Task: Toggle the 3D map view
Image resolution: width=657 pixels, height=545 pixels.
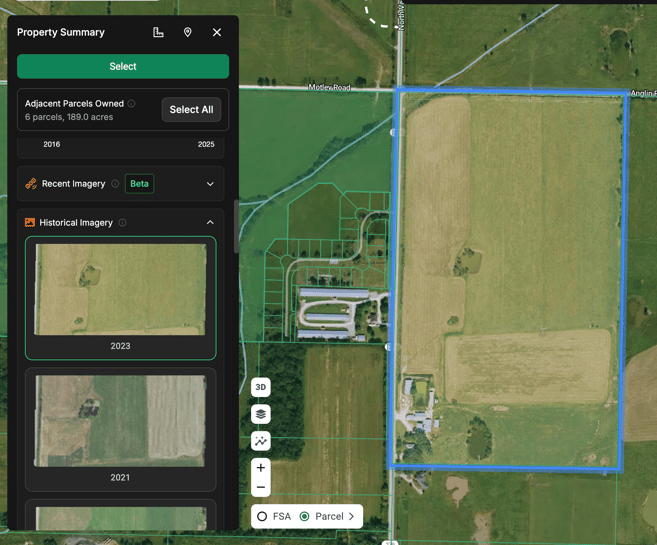Action: point(261,387)
